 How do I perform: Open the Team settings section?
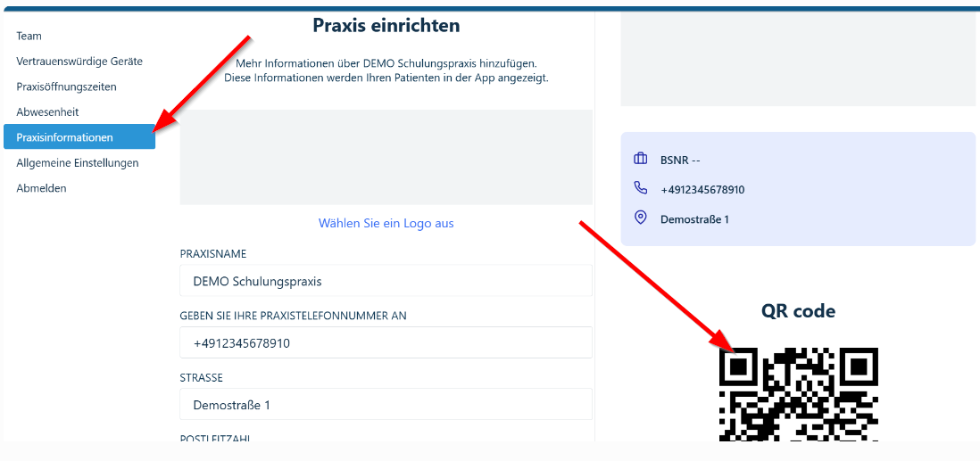[x=29, y=37]
